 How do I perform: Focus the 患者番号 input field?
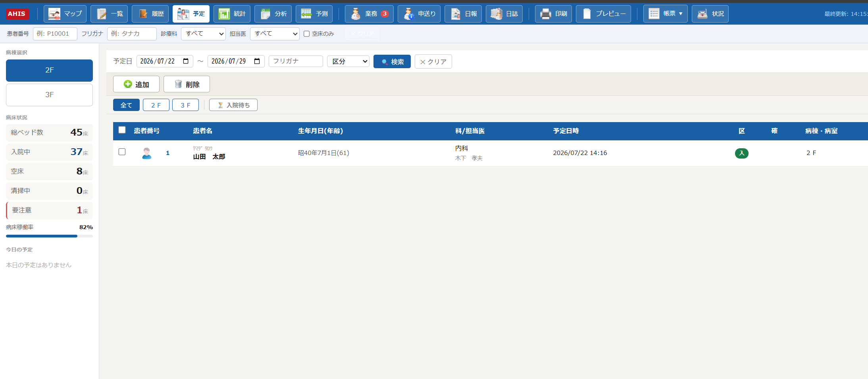coord(55,34)
